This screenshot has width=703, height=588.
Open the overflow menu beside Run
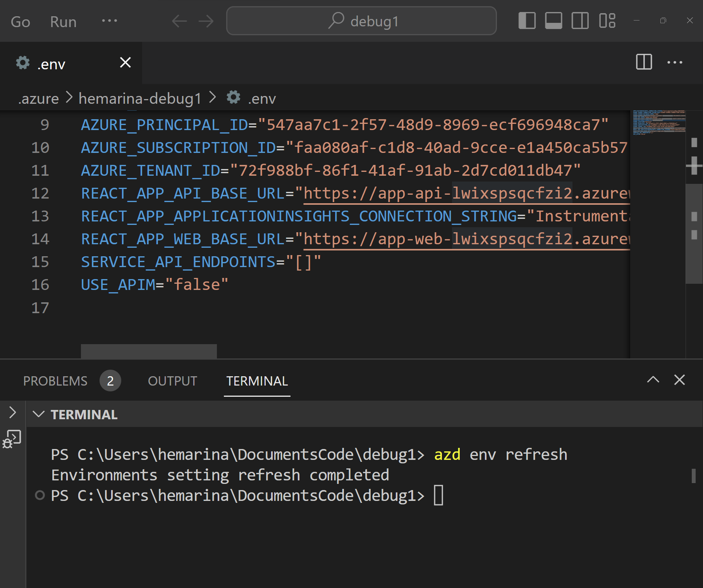point(109,21)
